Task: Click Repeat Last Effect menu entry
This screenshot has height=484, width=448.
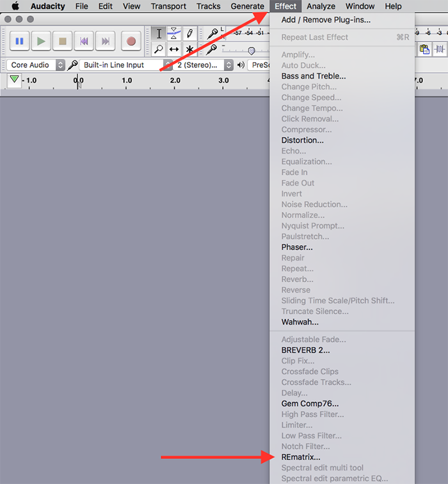Action: tap(342, 37)
